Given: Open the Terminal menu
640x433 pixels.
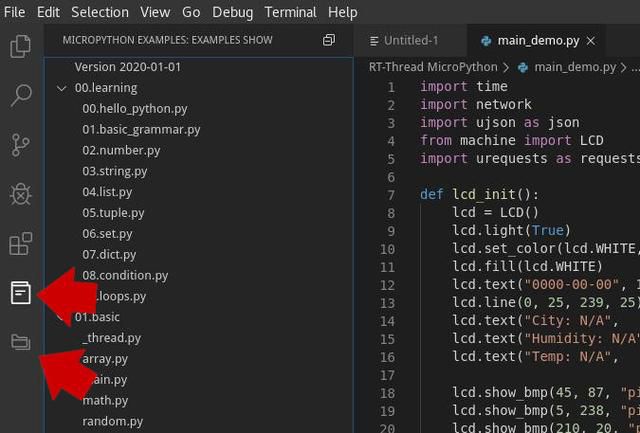Looking at the screenshot, I should pyautogui.click(x=290, y=12).
